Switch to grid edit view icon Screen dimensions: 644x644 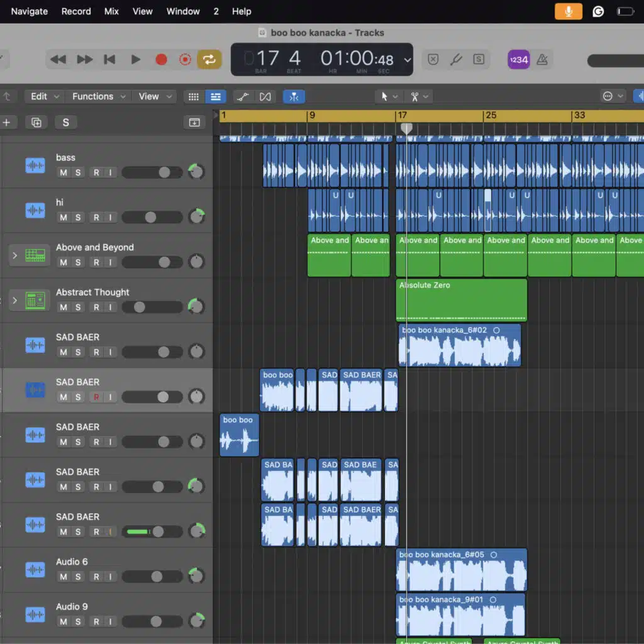point(194,96)
